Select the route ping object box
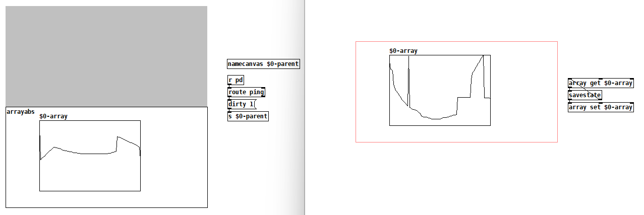The height and width of the screenshot is (215, 644). point(246,92)
